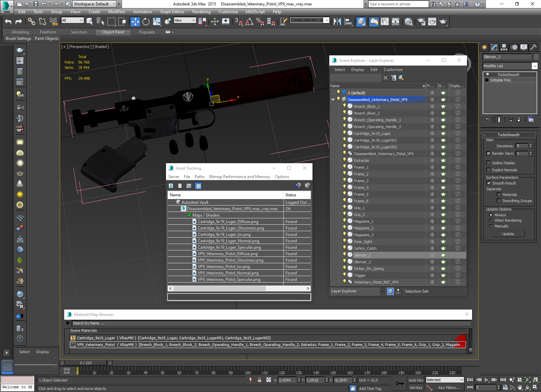The width and height of the screenshot is (541, 392).
Task: Activate the Select and Move tool
Action: [135, 22]
